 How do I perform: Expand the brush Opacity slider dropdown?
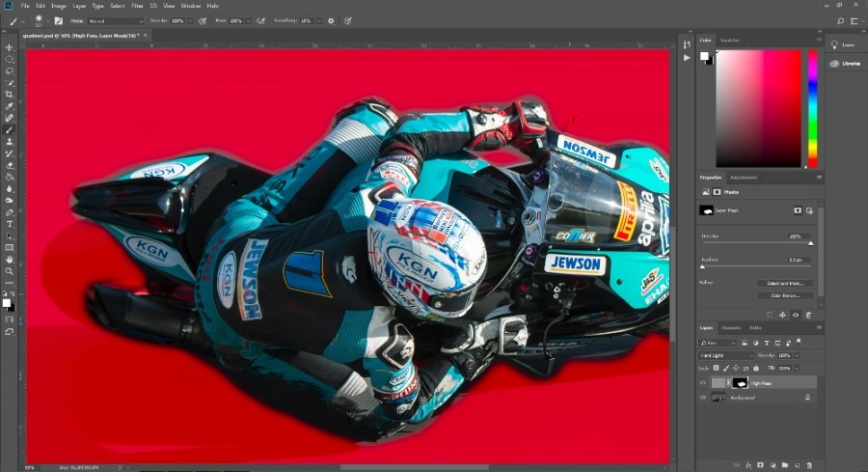pos(190,21)
